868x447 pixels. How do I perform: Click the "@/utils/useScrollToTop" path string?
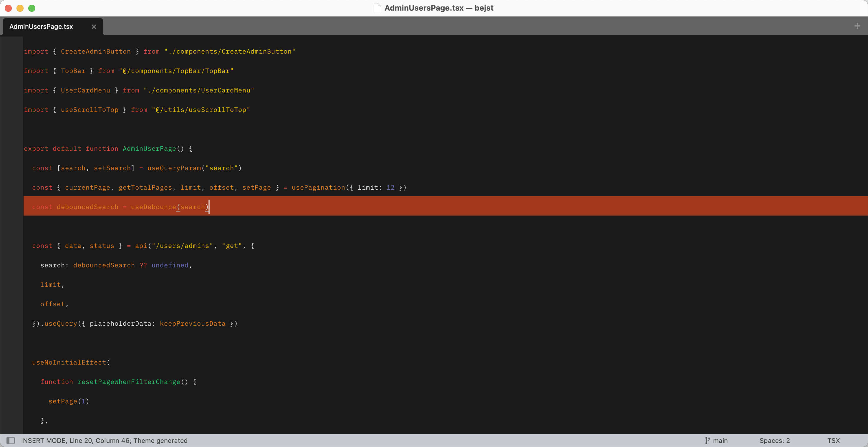pyautogui.click(x=201, y=110)
